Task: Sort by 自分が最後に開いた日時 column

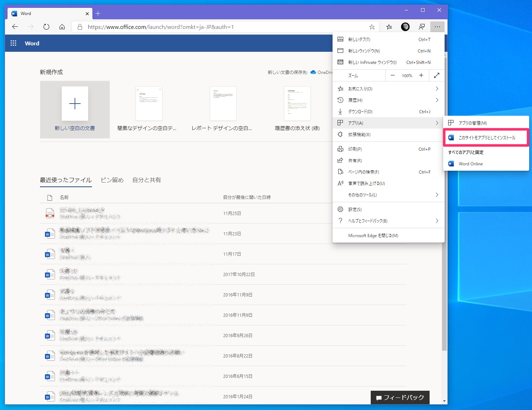Action: tap(247, 197)
